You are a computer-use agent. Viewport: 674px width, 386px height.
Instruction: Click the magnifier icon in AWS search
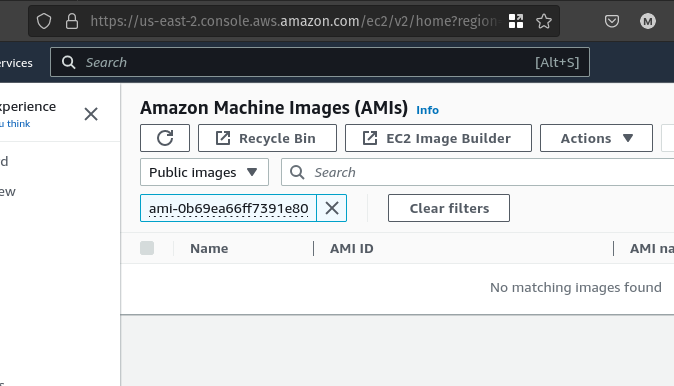68,62
